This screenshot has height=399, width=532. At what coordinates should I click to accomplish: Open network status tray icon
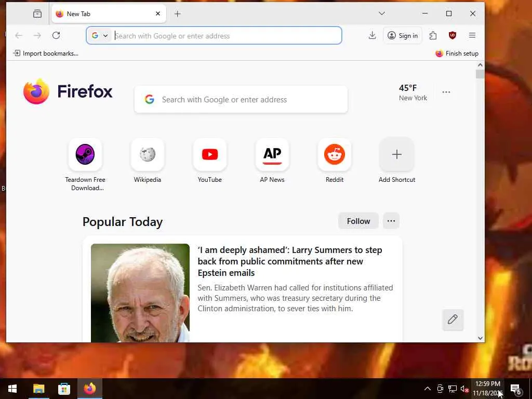point(453,389)
